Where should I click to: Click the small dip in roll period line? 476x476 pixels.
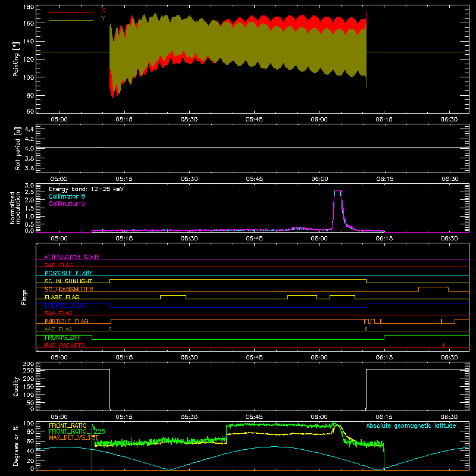click(104, 148)
